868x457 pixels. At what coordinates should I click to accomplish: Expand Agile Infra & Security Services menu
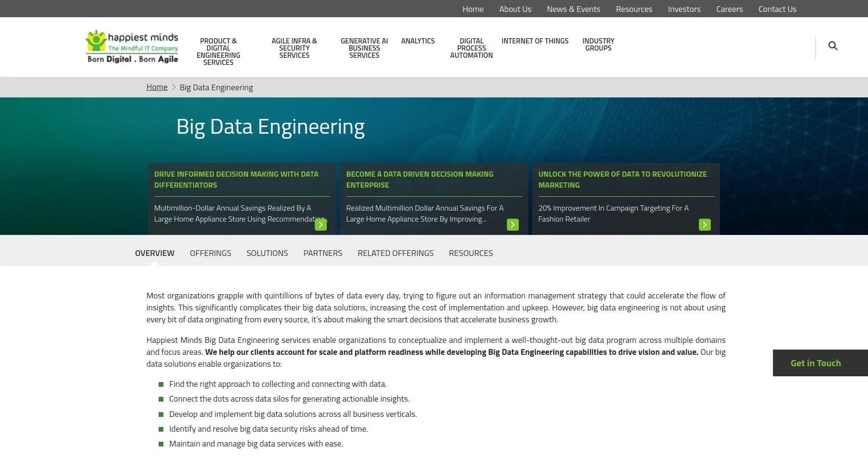(294, 48)
